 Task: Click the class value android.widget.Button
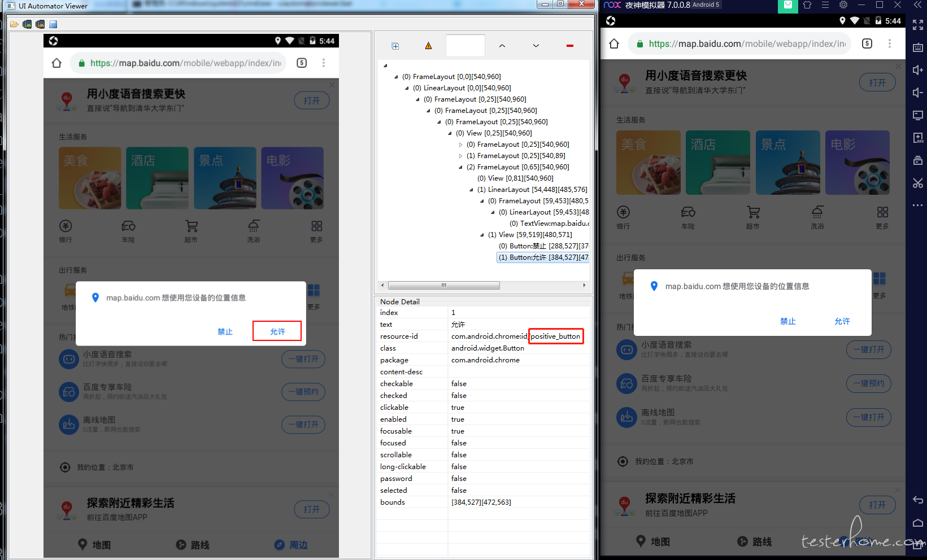pos(488,348)
